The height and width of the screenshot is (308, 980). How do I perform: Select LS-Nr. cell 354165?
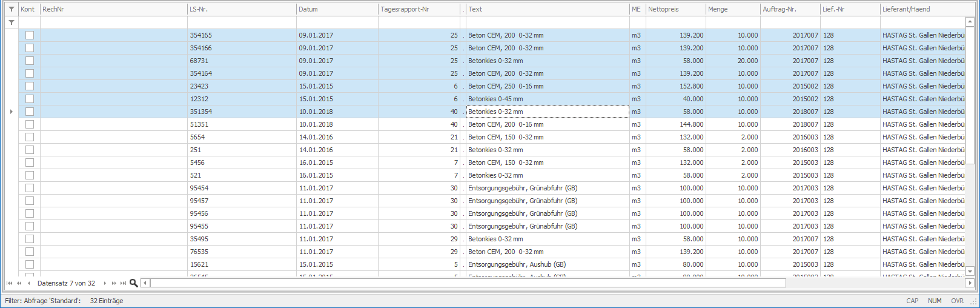point(242,35)
